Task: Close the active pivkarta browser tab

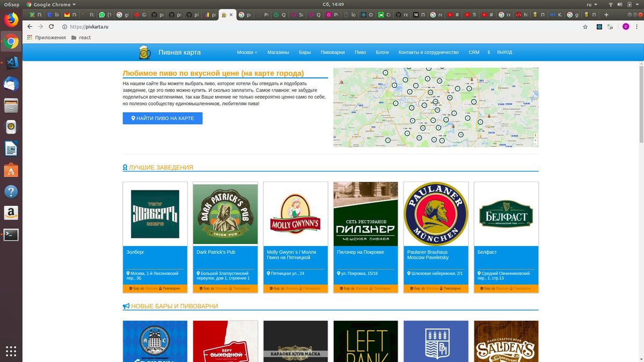Action: [x=231, y=14]
